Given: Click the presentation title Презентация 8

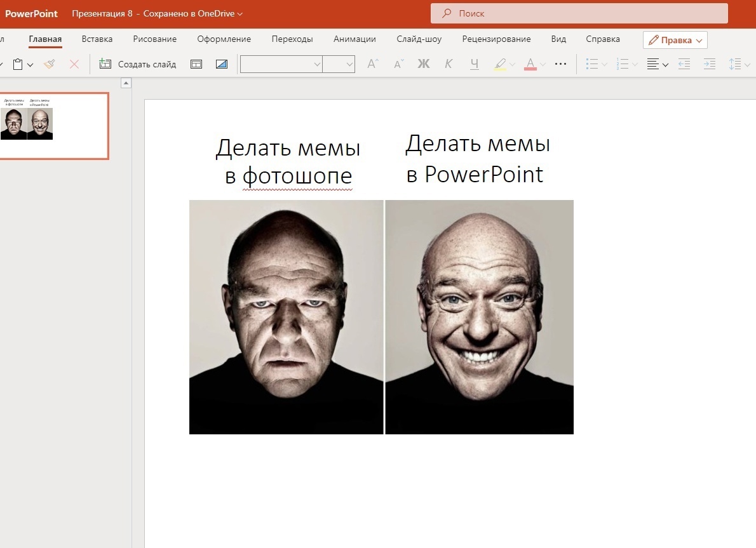Looking at the screenshot, I should tap(102, 13).
